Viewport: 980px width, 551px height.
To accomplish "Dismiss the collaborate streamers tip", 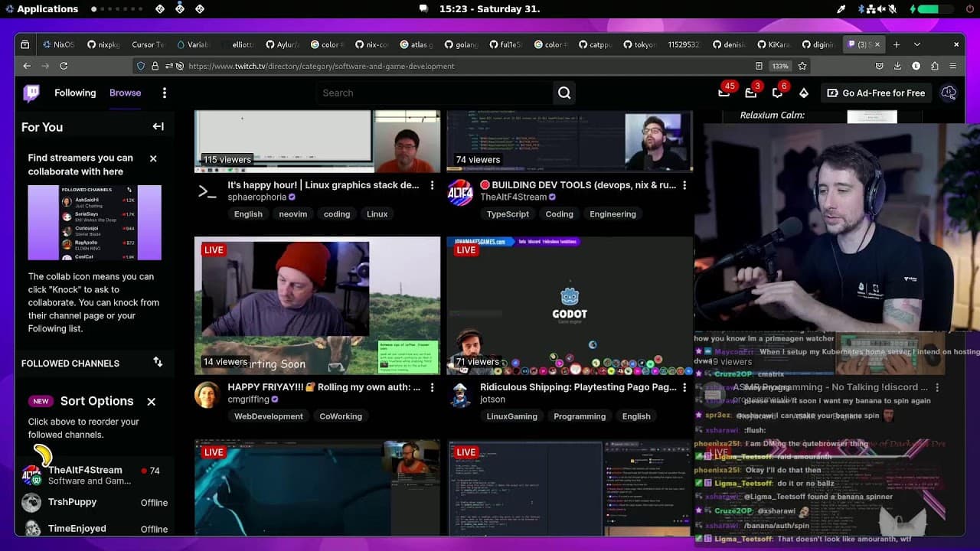I will click(x=153, y=158).
